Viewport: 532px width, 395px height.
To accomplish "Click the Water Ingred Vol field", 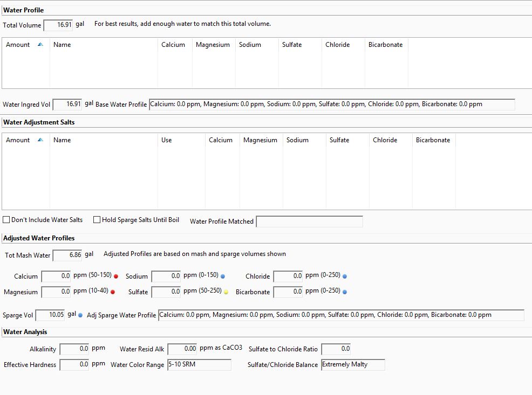I will pos(67,105).
